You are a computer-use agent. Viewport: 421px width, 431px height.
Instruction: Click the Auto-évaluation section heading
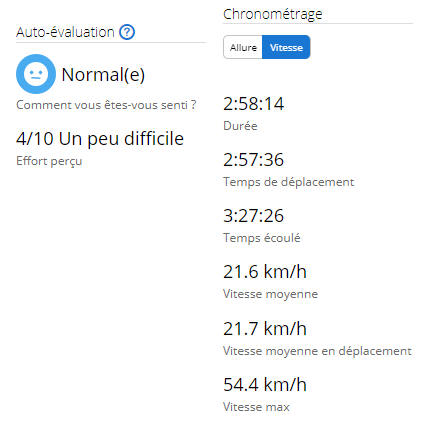[65, 32]
